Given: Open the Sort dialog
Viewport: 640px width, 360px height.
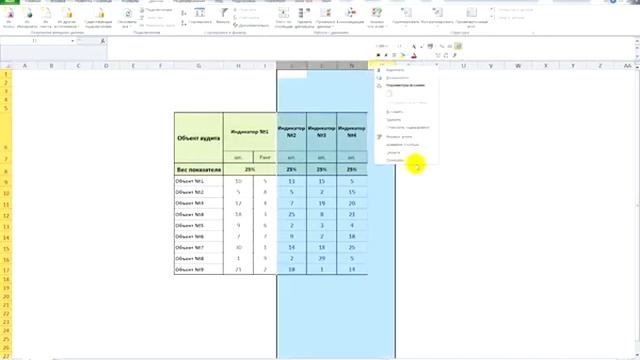Looking at the screenshot, I should tap(200, 16).
